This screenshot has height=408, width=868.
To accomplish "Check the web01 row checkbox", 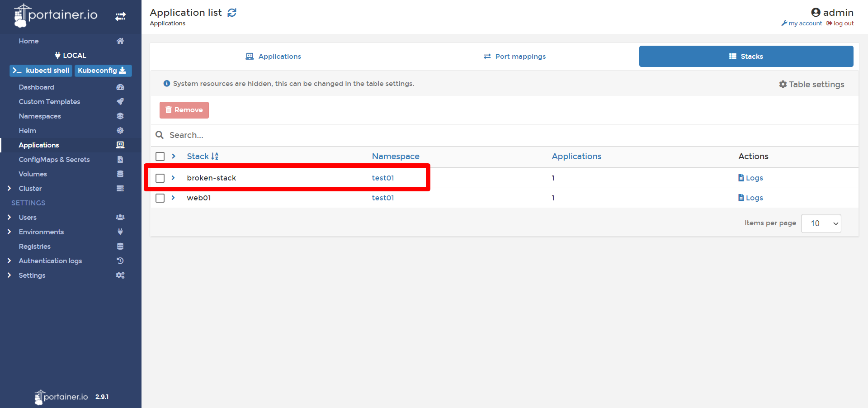I will (160, 198).
